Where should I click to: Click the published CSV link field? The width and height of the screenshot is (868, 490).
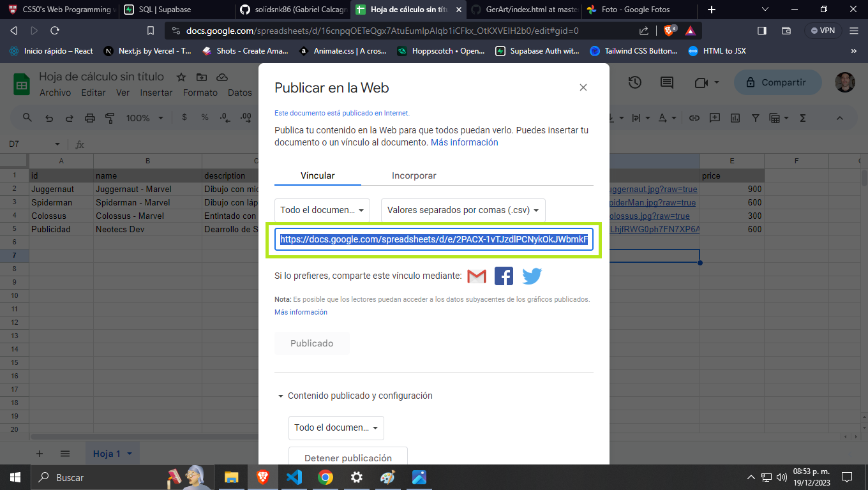click(x=434, y=240)
